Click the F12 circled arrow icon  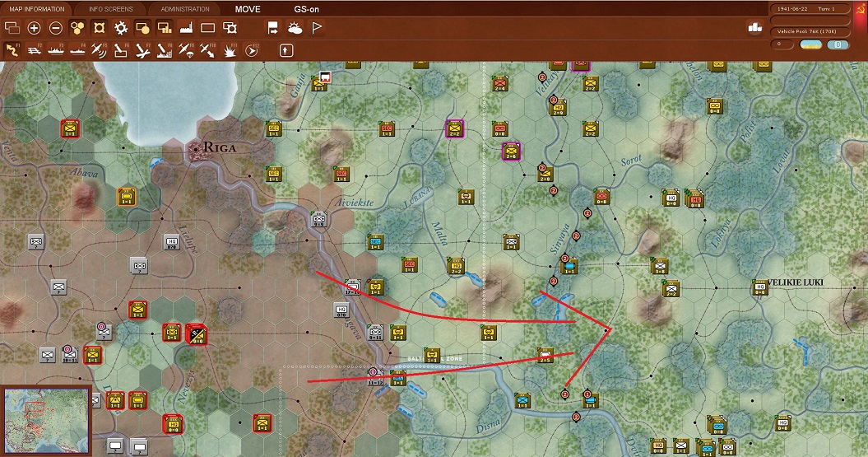point(251,50)
